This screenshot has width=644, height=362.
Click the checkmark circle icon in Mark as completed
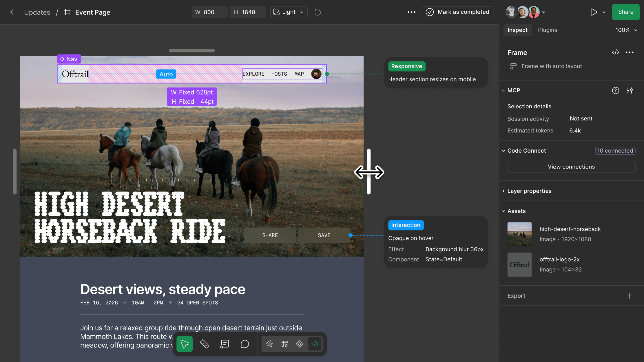click(430, 12)
